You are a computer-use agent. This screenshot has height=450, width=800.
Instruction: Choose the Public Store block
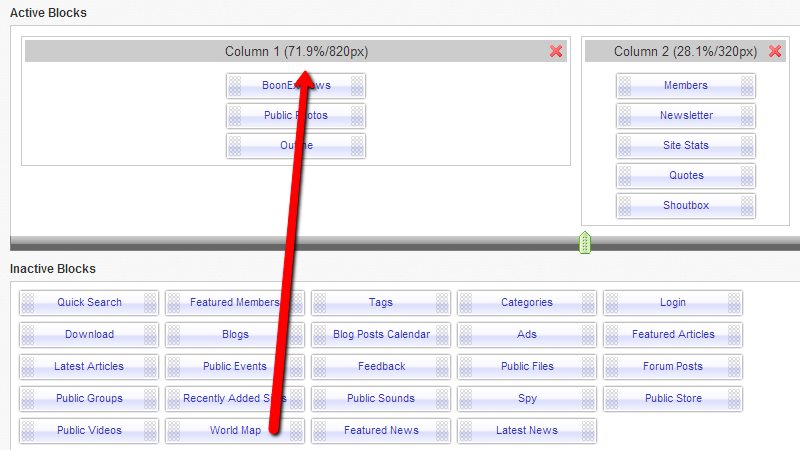click(x=673, y=399)
